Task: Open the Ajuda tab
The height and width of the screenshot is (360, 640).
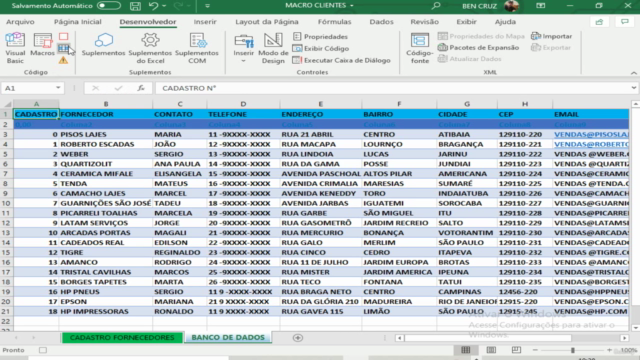Action: [505, 22]
